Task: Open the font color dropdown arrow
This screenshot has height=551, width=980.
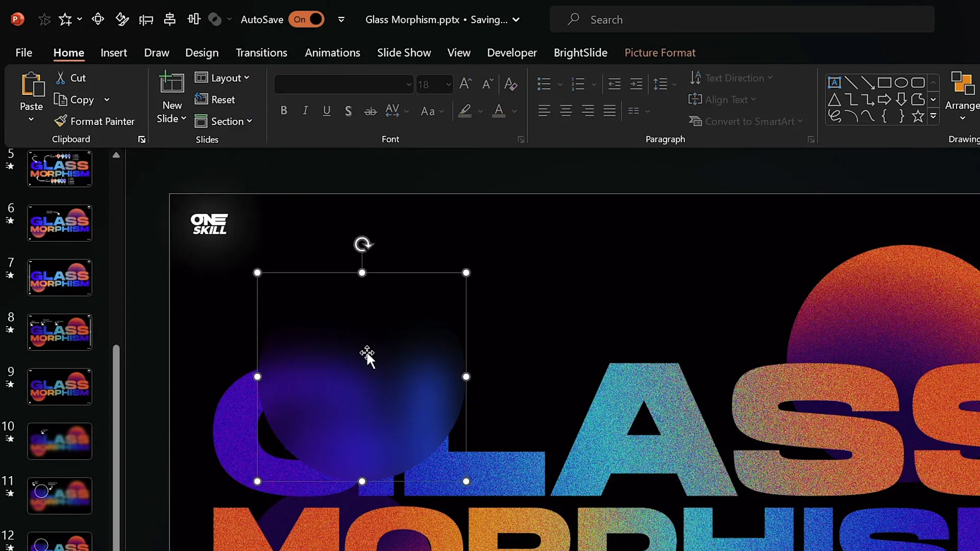Action: click(514, 111)
